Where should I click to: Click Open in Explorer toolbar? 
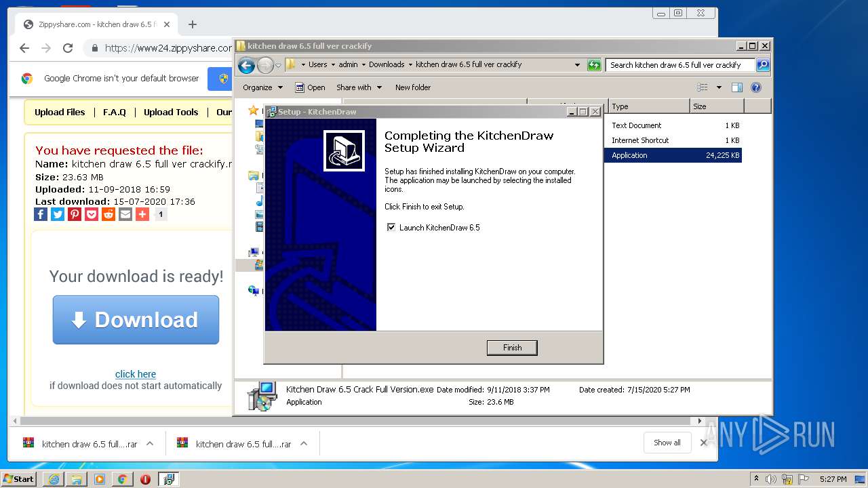click(311, 87)
